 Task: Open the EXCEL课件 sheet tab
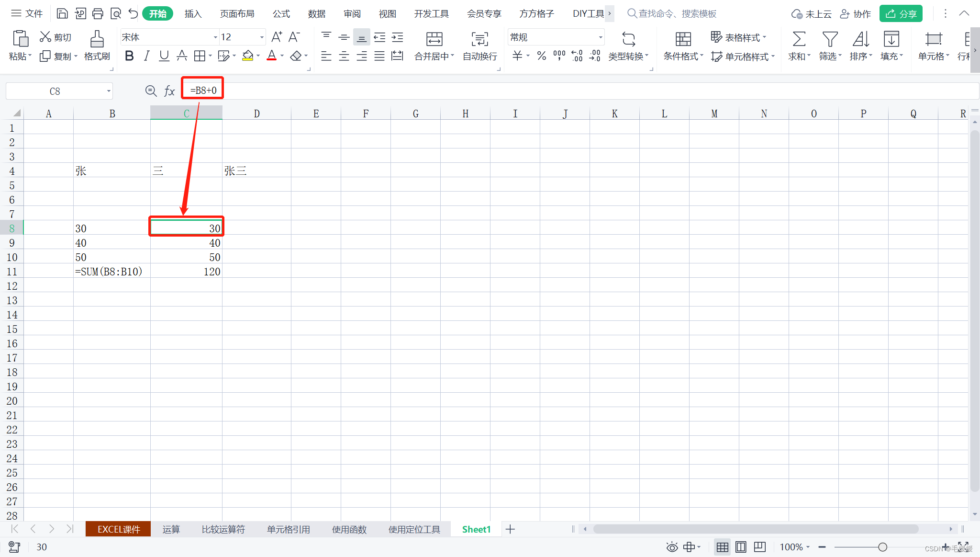coord(118,529)
